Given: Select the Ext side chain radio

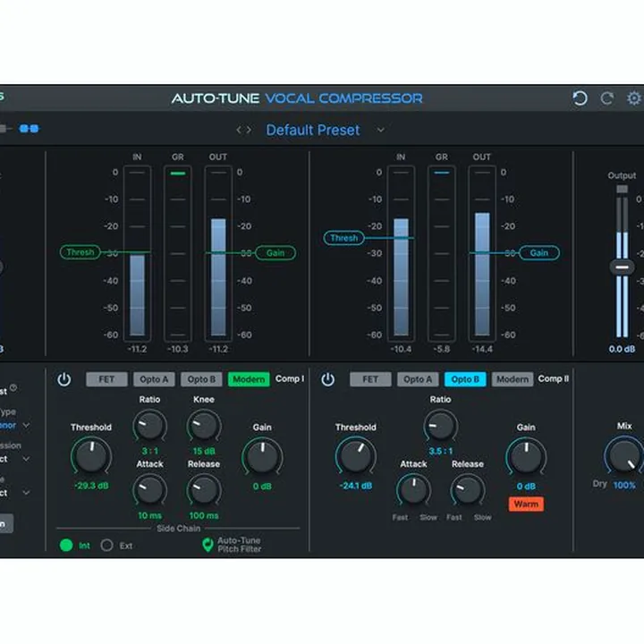Looking at the screenshot, I should [106, 546].
